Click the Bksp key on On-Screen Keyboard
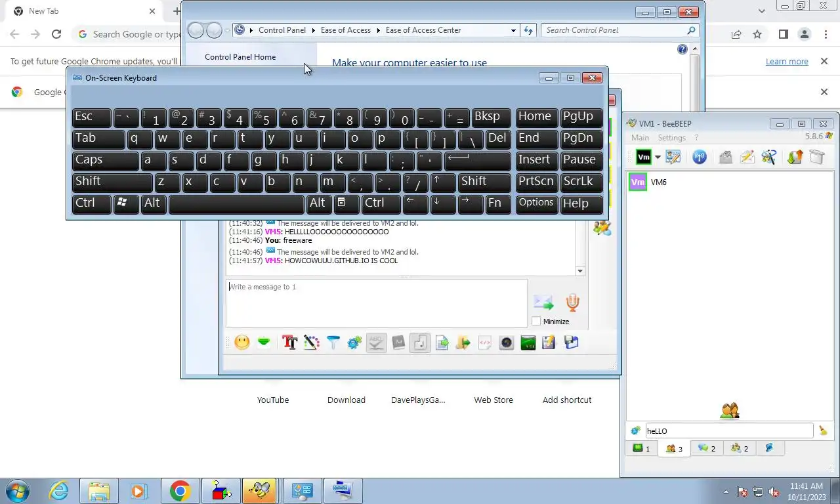The width and height of the screenshot is (840, 504). 491,117
